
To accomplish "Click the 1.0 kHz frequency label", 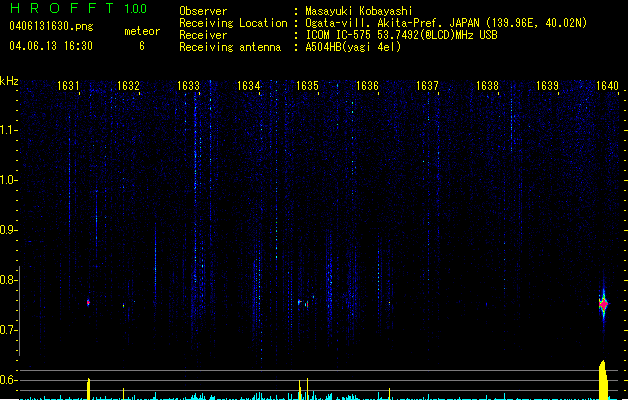I will [8, 180].
